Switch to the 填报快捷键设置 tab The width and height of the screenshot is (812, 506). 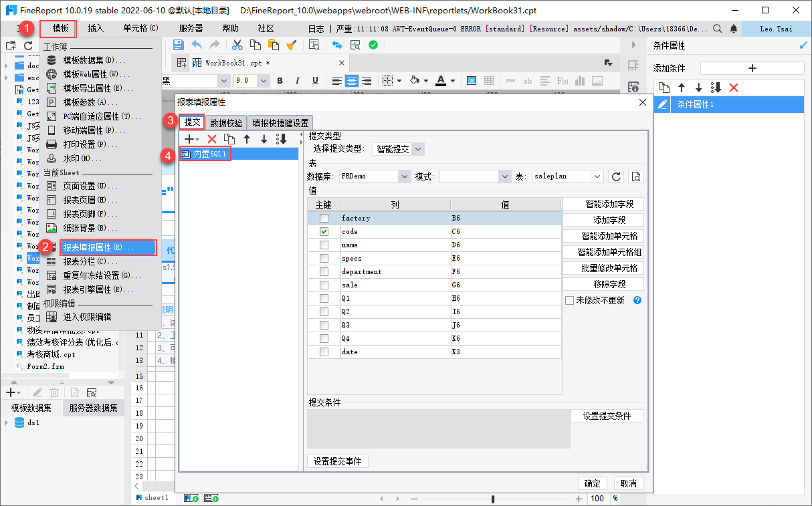(280, 123)
